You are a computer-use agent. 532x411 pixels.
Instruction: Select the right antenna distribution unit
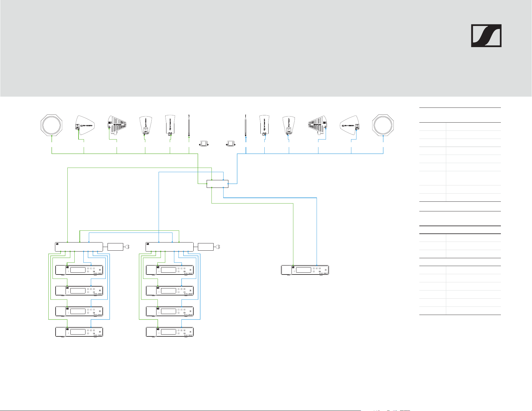click(x=169, y=247)
